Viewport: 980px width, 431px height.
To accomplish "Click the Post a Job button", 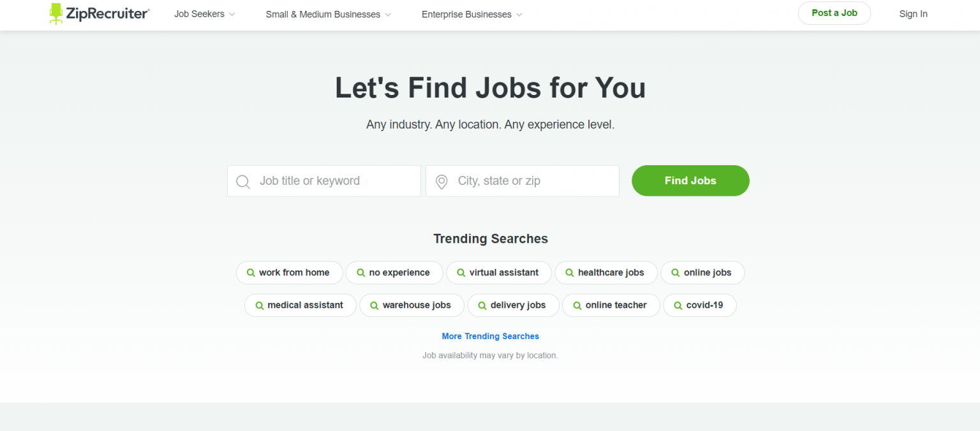I will click(x=834, y=13).
